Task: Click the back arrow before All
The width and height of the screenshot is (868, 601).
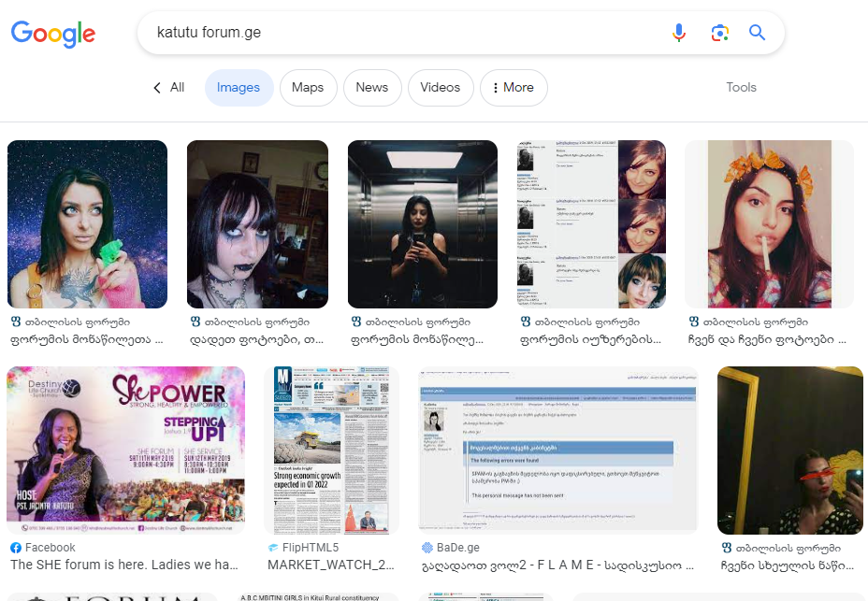Action: 157,88
